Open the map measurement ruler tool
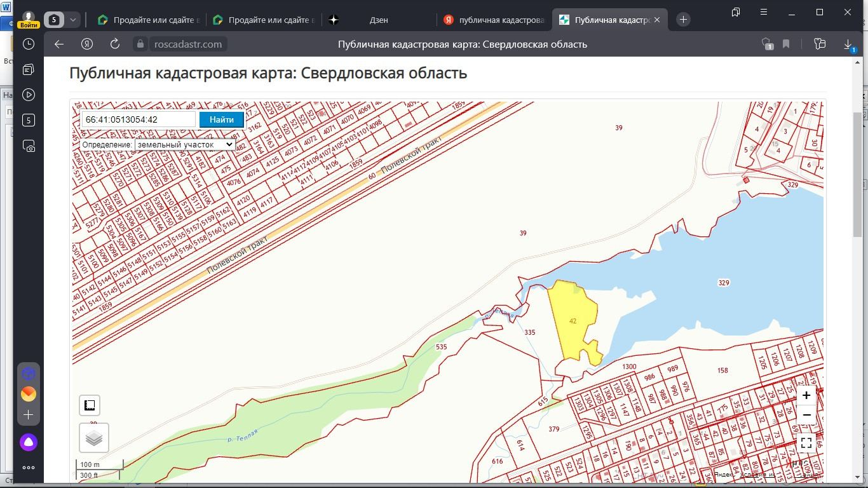This screenshot has width=868, height=488. click(x=90, y=405)
